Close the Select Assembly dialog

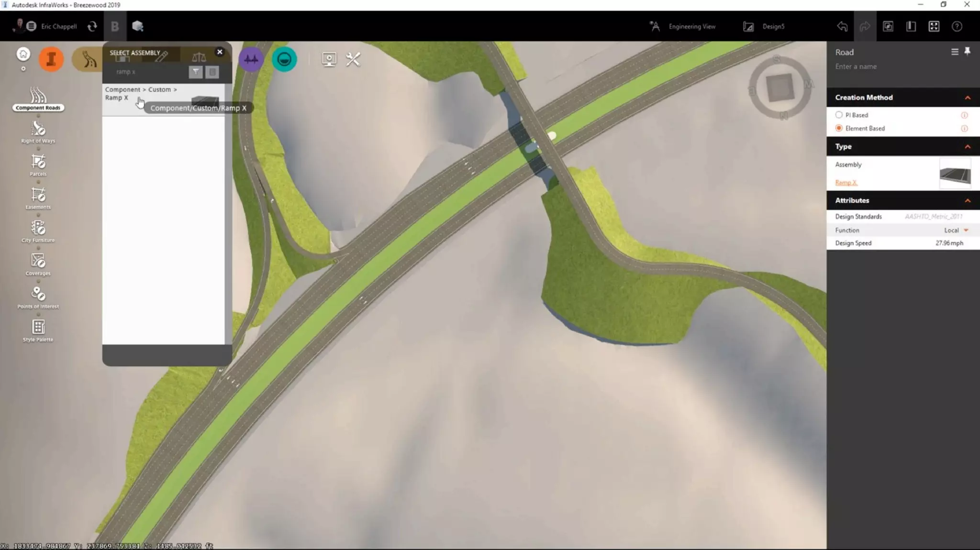point(220,52)
